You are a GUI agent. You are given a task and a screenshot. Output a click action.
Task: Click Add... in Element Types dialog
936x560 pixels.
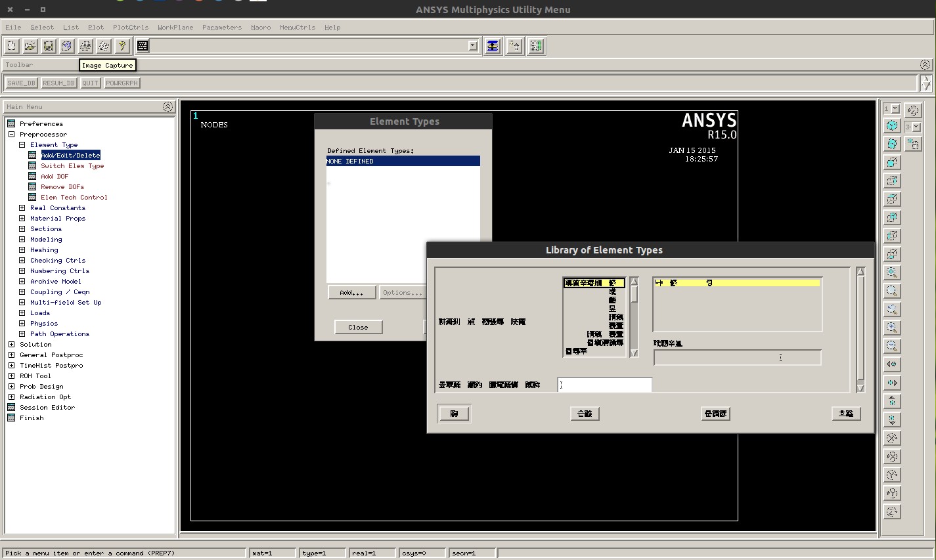tap(351, 293)
